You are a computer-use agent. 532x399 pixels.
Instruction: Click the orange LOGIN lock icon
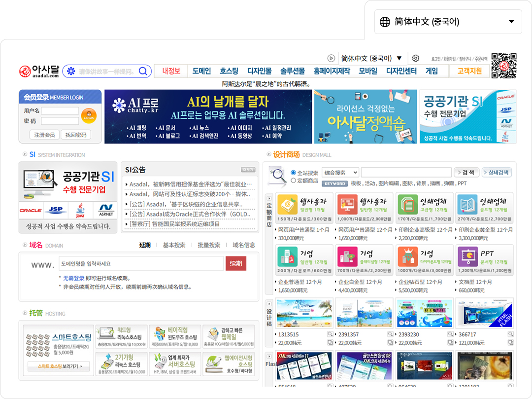89,116
